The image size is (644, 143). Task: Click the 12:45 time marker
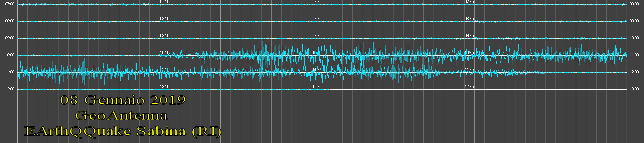pos(469,87)
